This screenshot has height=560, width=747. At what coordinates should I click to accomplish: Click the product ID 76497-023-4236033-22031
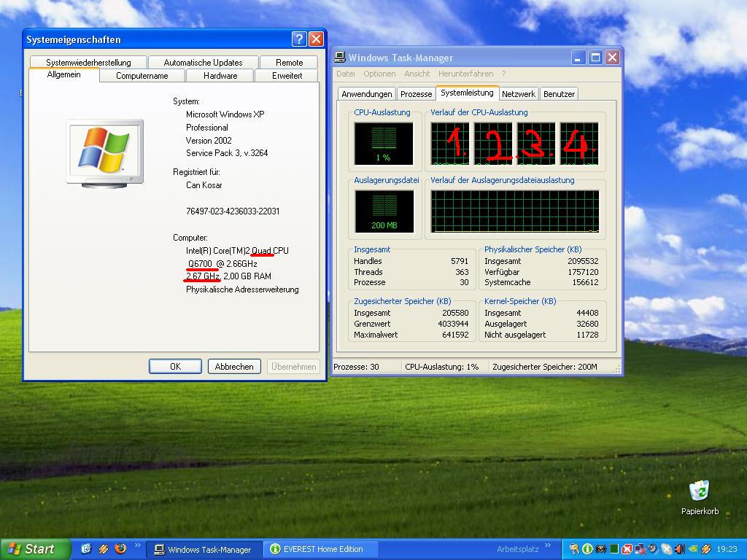tap(233, 211)
